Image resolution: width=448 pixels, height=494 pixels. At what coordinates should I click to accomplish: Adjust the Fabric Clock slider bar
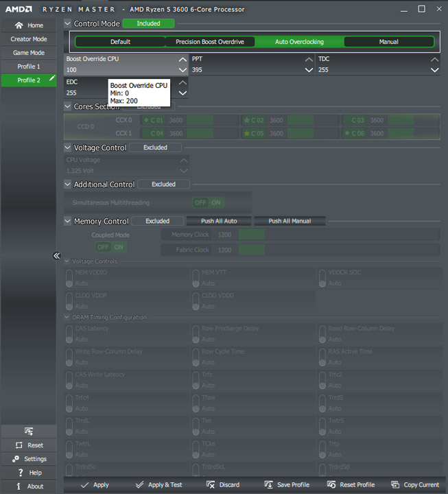pyautogui.click(x=339, y=250)
